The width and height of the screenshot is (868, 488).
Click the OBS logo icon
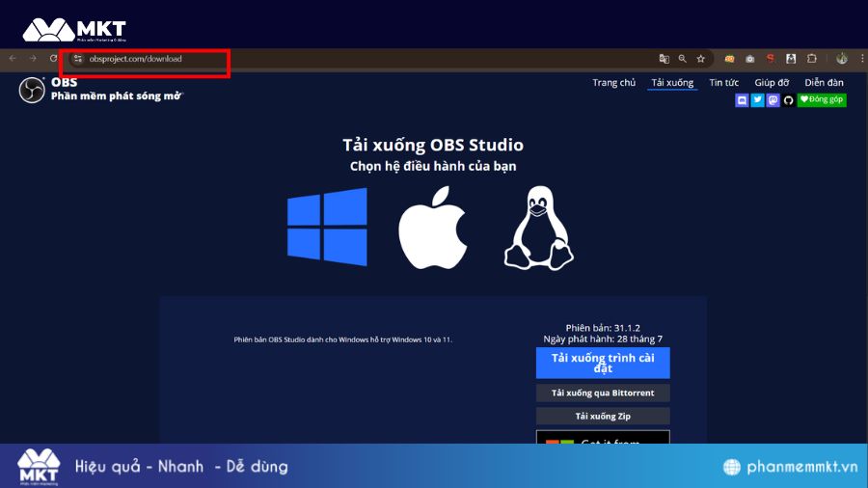click(32, 90)
